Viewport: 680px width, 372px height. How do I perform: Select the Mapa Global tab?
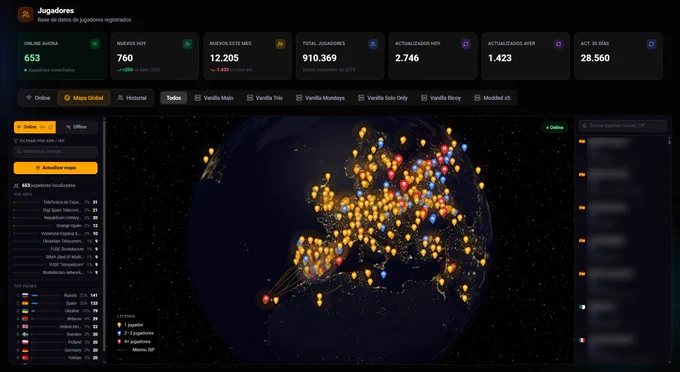pos(84,98)
